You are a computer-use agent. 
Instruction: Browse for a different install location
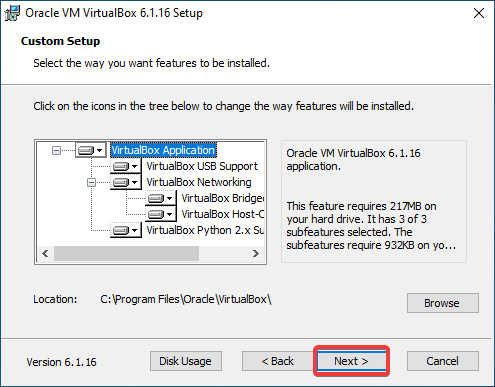(x=443, y=303)
